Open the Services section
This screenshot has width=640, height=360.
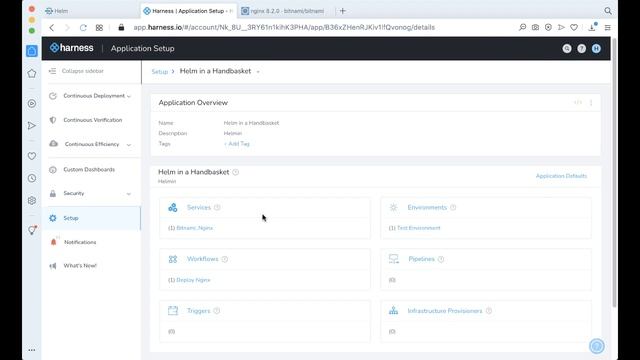[x=199, y=207]
